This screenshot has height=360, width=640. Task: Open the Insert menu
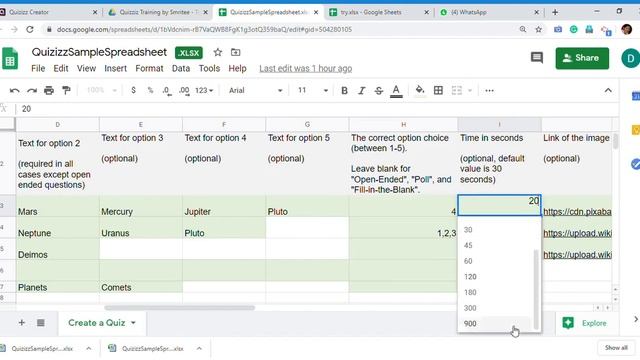click(x=116, y=69)
